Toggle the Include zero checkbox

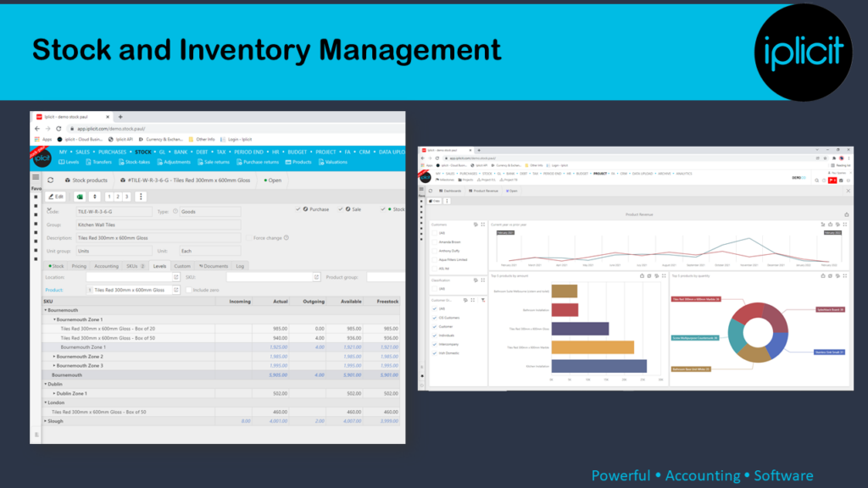[x=189, y=290]
